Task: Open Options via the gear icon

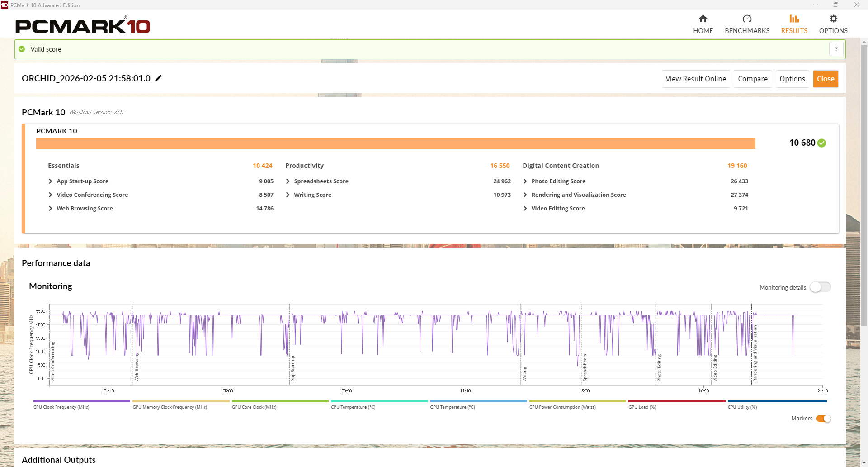Action: click(x=833, y=19)
